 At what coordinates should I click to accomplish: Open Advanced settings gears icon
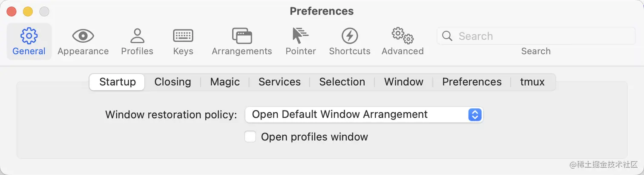point(402,36)
